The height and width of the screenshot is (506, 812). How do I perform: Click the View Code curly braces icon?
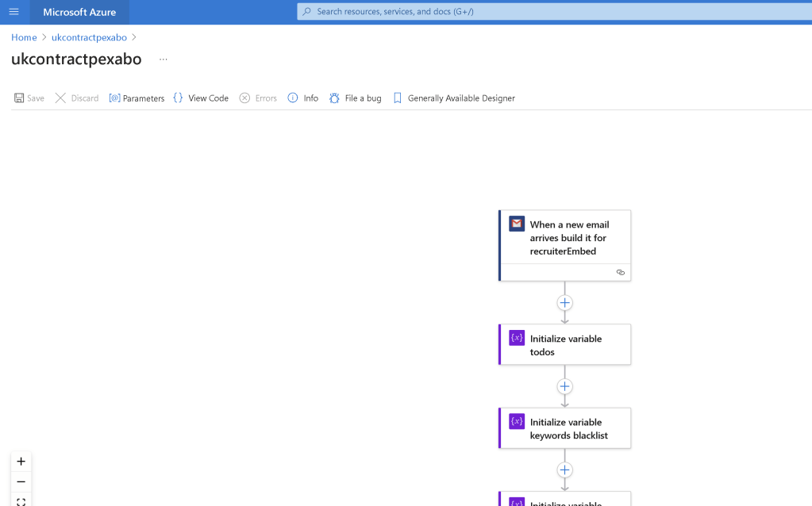click(178, 98)
